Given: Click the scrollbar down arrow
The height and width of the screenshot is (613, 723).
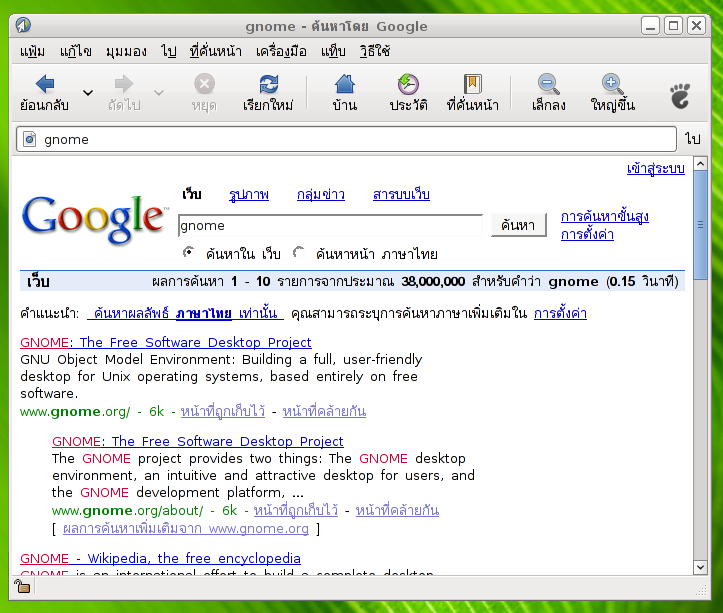Looking at the screenshot, I should [700, 568].
